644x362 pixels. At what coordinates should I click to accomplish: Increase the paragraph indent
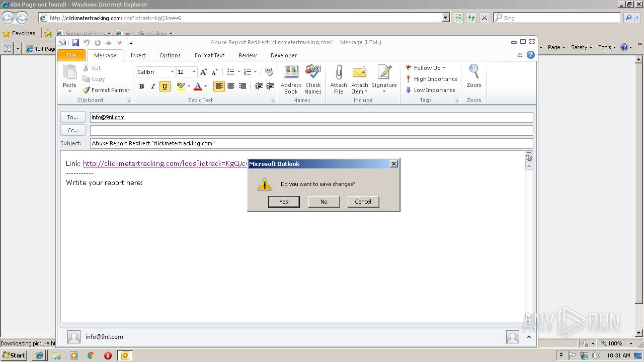pos(270,86)
